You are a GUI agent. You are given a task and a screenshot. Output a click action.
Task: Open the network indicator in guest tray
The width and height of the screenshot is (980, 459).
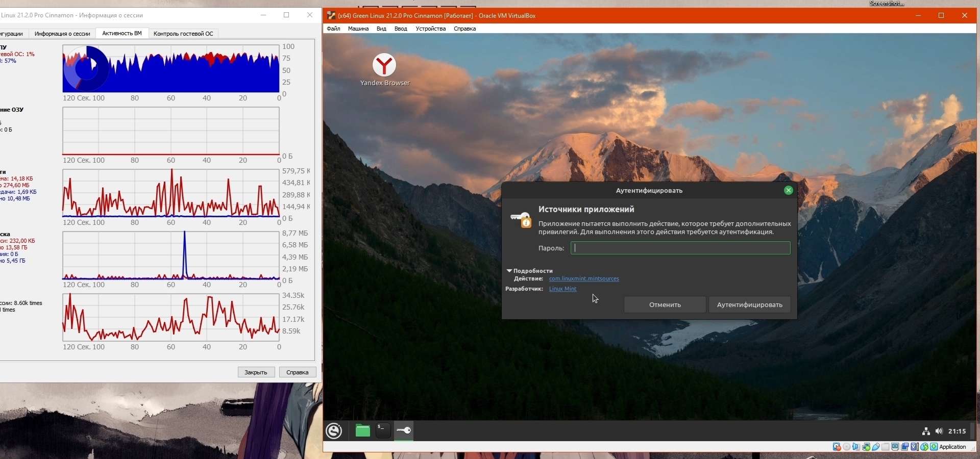click(926, 431)
